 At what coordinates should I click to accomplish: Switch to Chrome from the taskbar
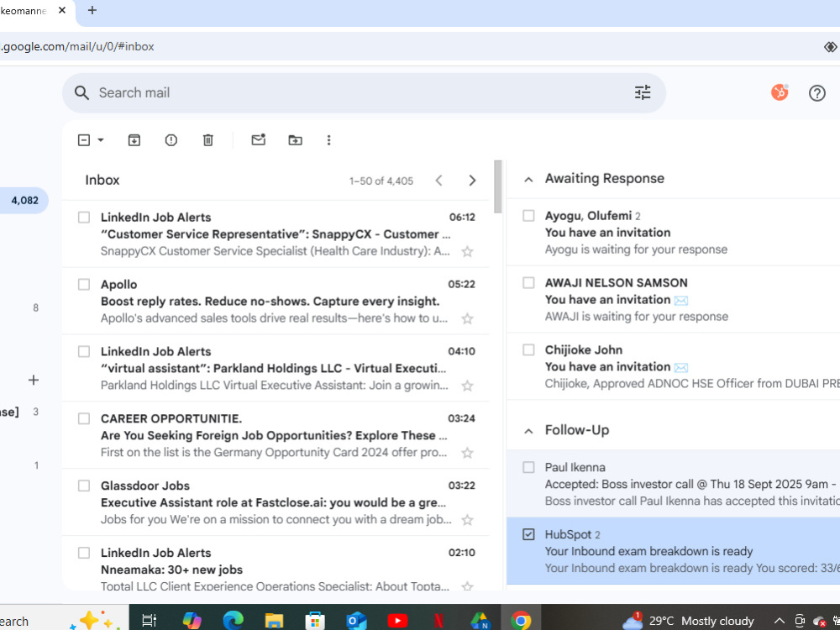point(520,621)
